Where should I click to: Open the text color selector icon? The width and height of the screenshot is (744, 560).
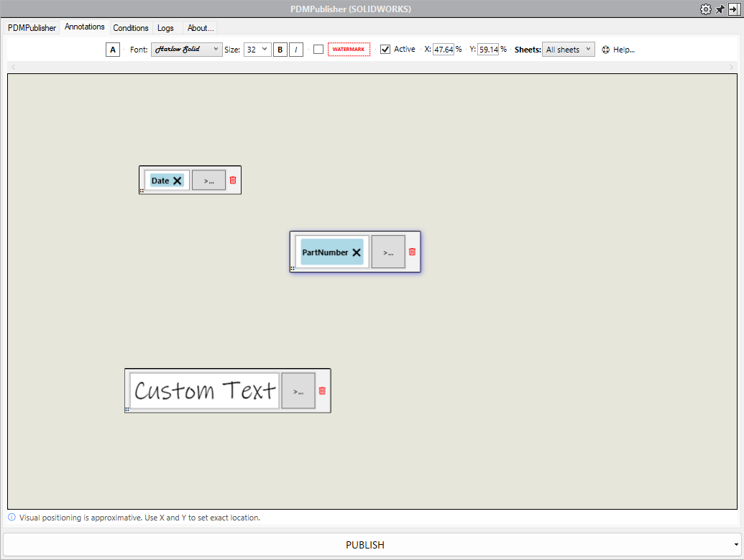pos(112,49)
